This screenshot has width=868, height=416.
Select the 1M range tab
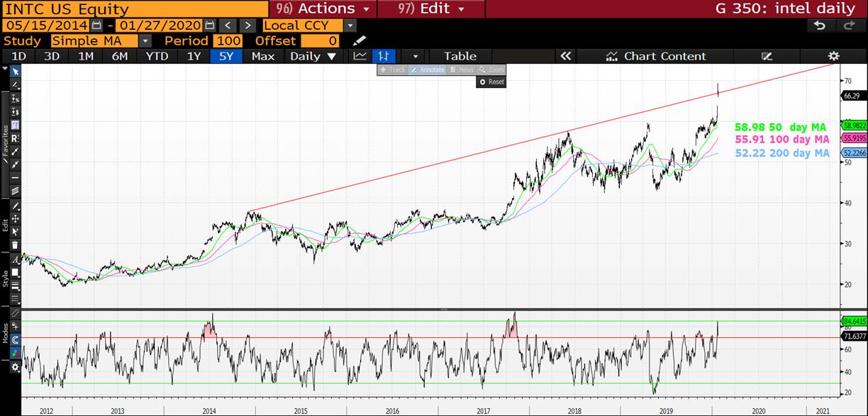tap(85, 56)
